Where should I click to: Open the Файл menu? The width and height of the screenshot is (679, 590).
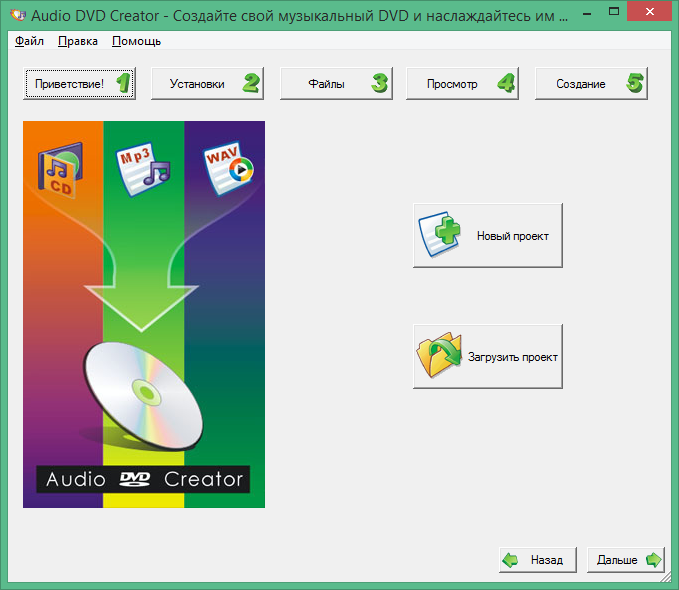pyautogui.click(x=29, y=41)
